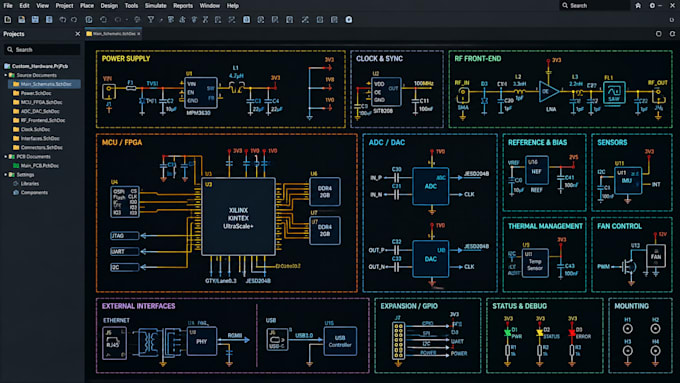Image resolution: width=680 pixels, height=383 pixels.
Task: Open the File menu
Action: coord(8,6)
